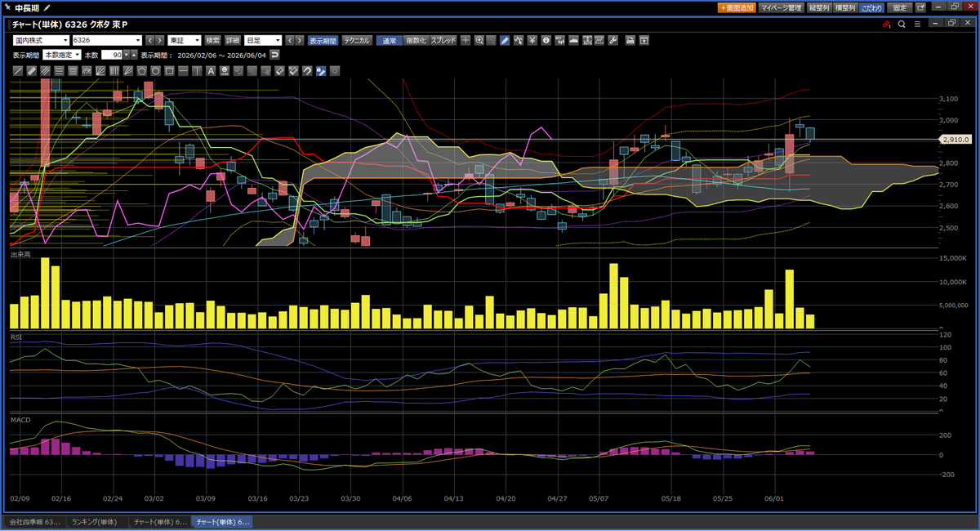
Task: Toggle the 表示期間 display period bar
Action: (x=323, y=40)
